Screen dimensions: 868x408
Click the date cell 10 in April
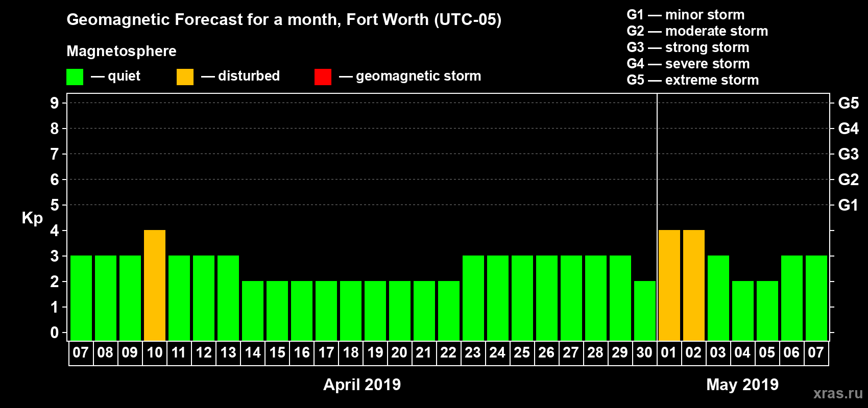click(x=155, y=353)
